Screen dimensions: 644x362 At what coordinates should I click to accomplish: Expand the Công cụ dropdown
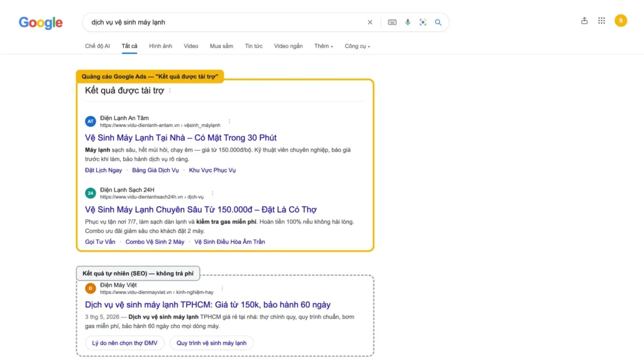point(357,46)
